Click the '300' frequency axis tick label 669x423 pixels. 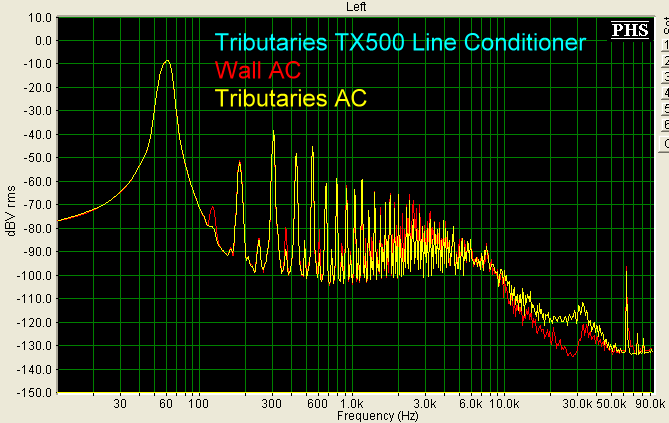[x=271, y=403]
